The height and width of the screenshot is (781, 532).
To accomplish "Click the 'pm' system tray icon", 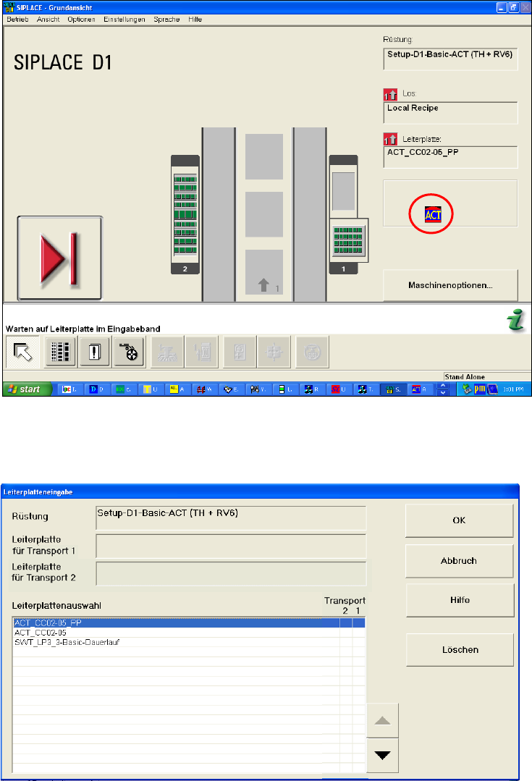I will tap(479, 389).
